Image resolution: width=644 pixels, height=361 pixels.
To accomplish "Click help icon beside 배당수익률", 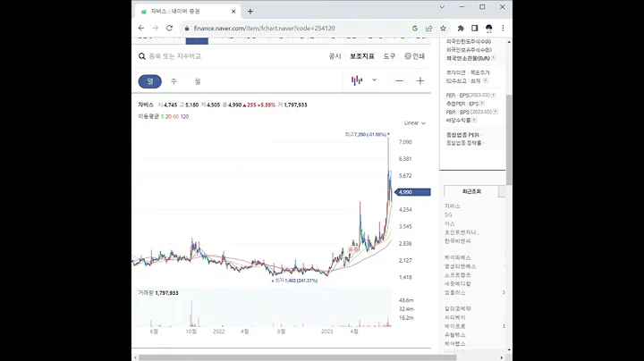I will coord(474,121).
